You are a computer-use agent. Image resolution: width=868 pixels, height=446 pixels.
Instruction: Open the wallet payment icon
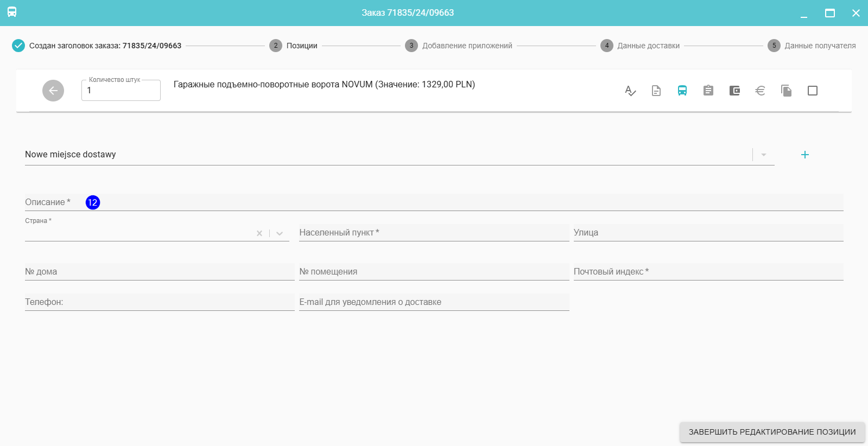pyautogui.click(x=734, y=91)
